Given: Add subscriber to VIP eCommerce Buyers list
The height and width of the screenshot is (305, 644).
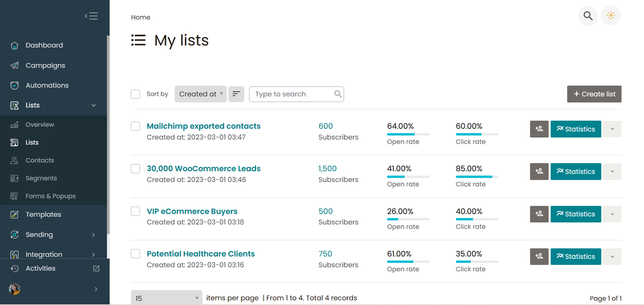Looking at the screenshot, I should pos(539,214).
